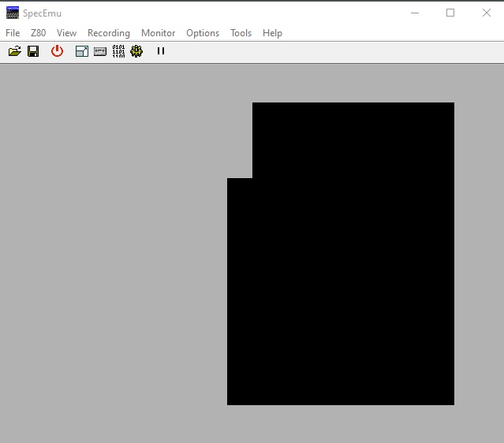The height and width of the screenshot is (443, 504).
Task: Save snapshot using the floppy disk icon
Action: 33,51
